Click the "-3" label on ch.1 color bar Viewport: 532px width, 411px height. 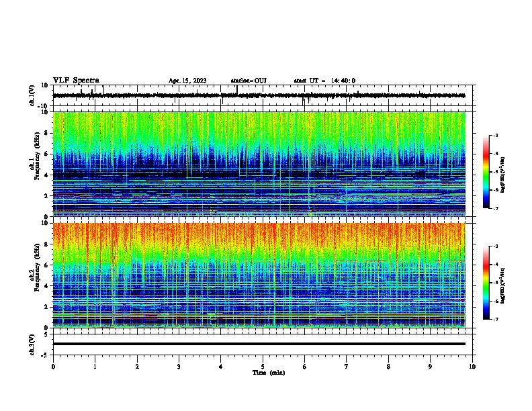pos(496,135)
